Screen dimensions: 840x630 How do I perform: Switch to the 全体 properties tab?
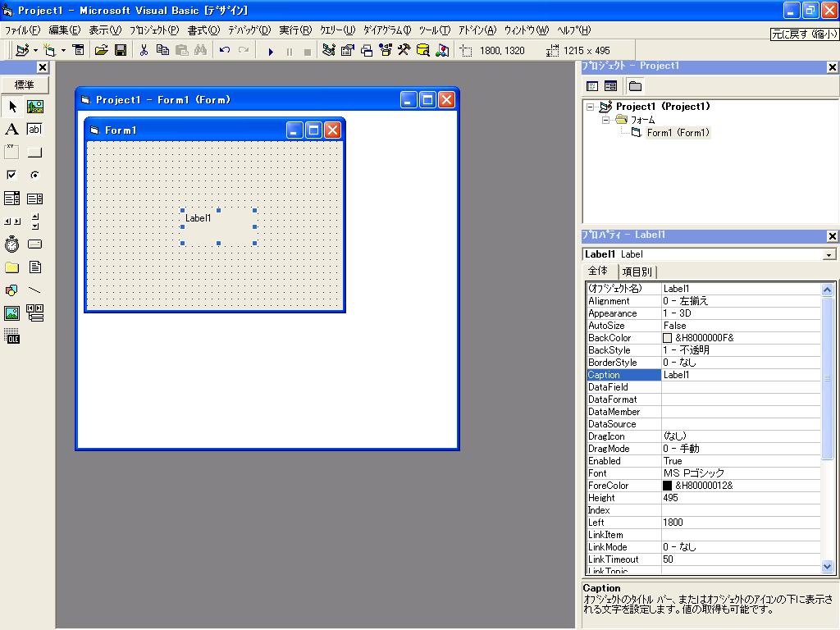tap(598, 271)
